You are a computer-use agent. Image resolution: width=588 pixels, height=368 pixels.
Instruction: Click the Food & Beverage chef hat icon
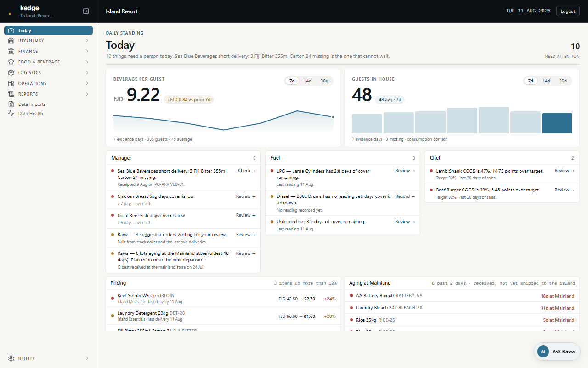[11, 62]
